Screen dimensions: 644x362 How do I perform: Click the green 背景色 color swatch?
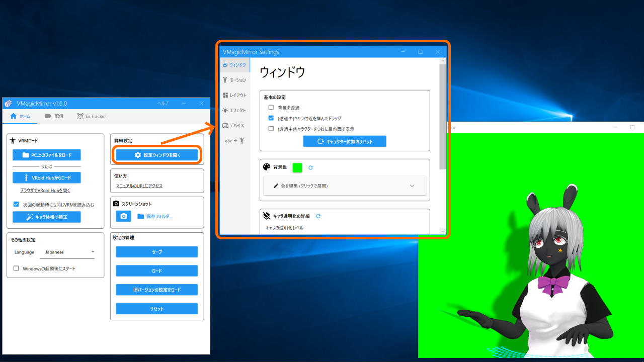[297, 167]
